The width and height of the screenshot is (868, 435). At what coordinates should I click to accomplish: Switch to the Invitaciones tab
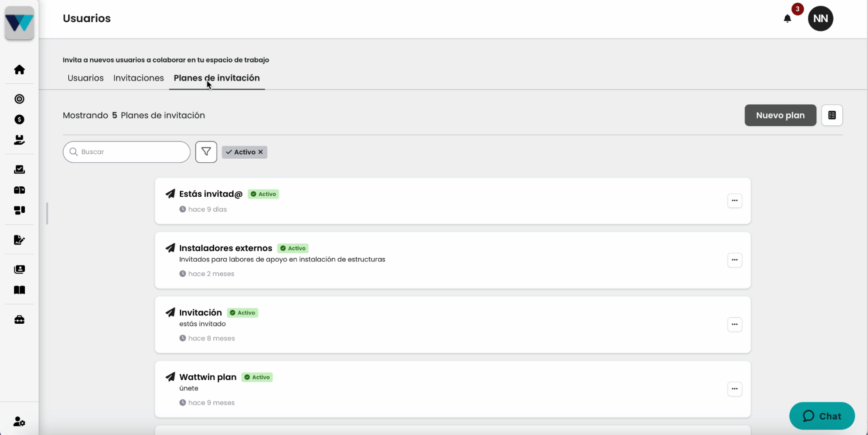tap(138, 78)
